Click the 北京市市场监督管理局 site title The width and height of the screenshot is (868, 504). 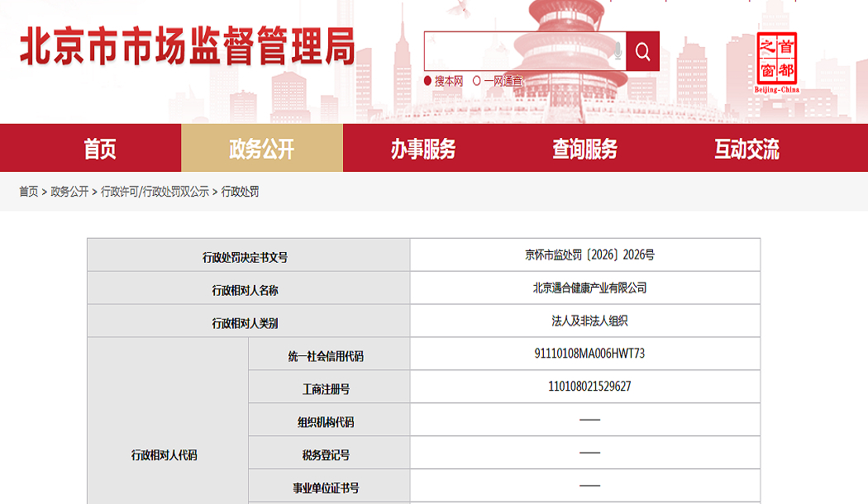point(187,46)
